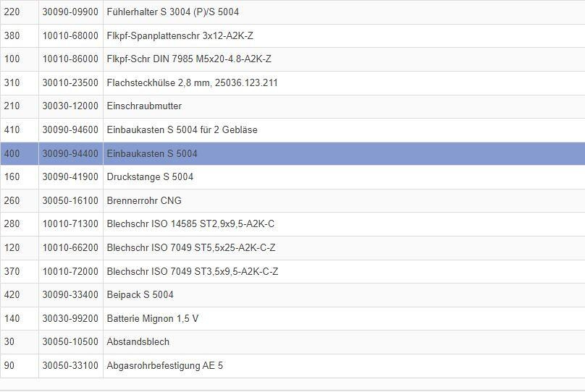
Task: Select position number 420 cell
Action: click(x=12, y=294)
